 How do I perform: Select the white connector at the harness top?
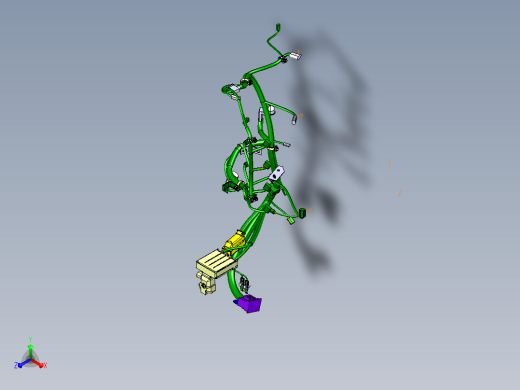[x=296, y=56]
